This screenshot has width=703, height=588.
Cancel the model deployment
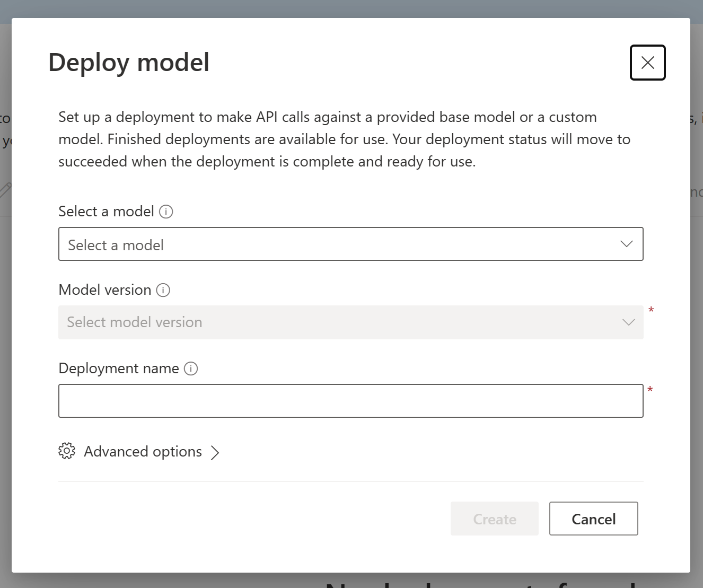click(593, 519)
